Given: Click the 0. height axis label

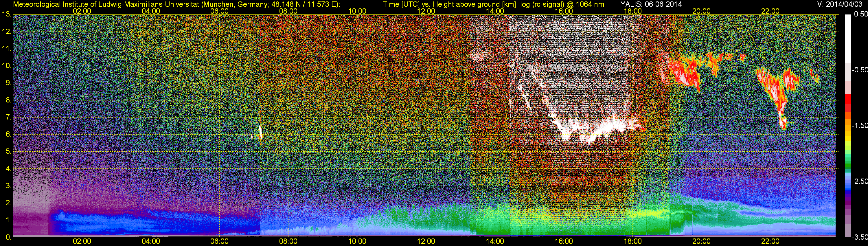Looking at the screenshot, I should (x=8, y=237).
